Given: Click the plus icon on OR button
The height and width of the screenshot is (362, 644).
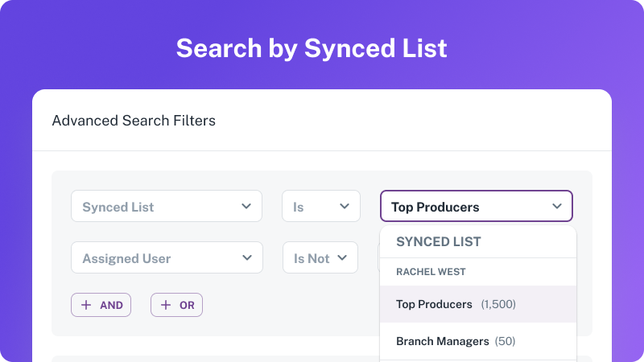Looking at the screenshot, I should pos(166,305).
